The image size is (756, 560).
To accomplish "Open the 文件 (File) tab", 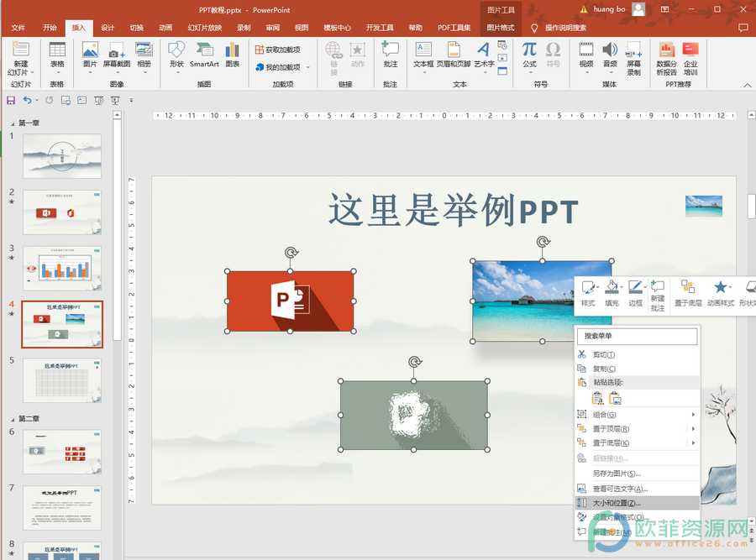I will pyautogui.click(x=18, y=28).
